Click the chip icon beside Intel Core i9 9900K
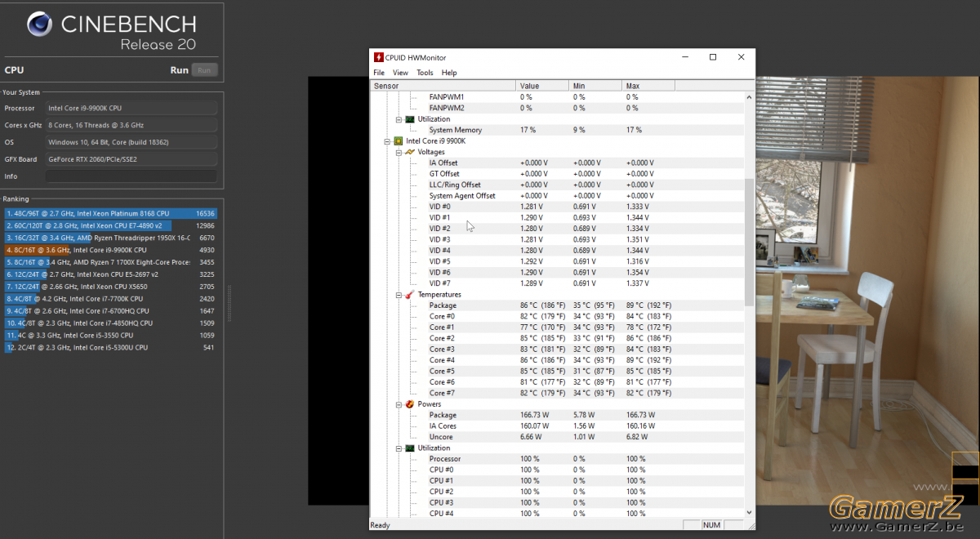Image resolution: width=980 pixels, height=539 pixels. 399,141
